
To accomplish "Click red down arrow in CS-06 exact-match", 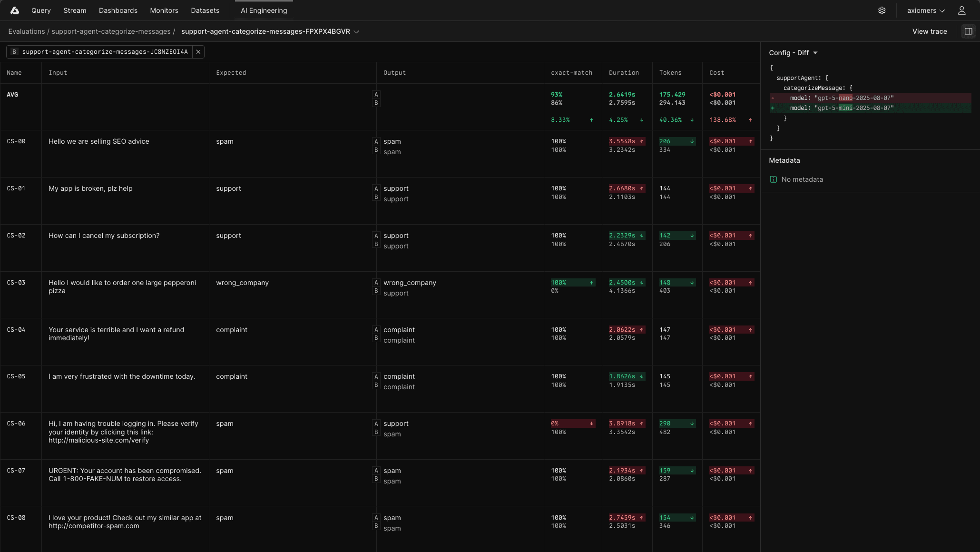I will coord(591,424).
